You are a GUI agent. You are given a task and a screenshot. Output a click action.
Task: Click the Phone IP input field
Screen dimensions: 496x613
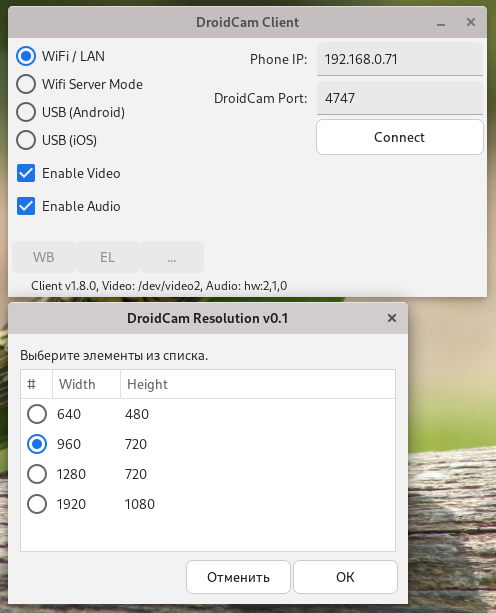(x=399, y=59)
